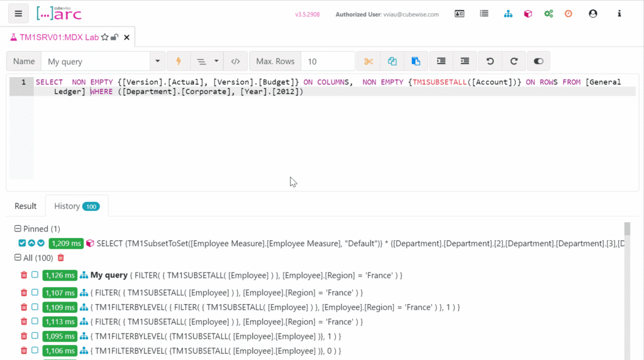Collapse the Pinned (1) section
This screenshot has width=644, height=360.
[x=18, y=229]
